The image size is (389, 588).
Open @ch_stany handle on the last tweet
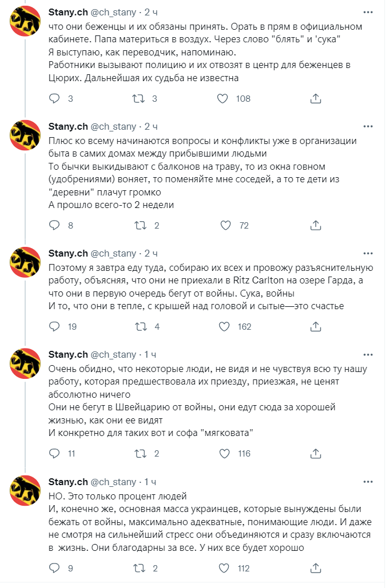point(113,482)
